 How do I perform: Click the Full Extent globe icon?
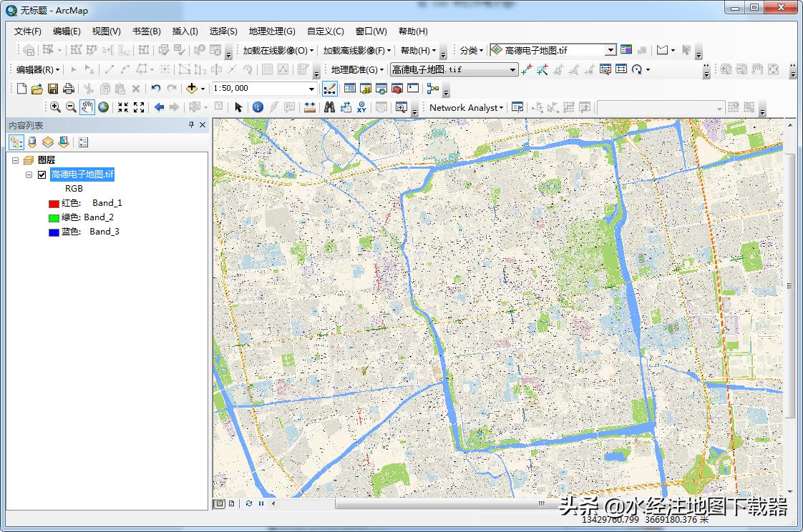[x=102, y=107]
